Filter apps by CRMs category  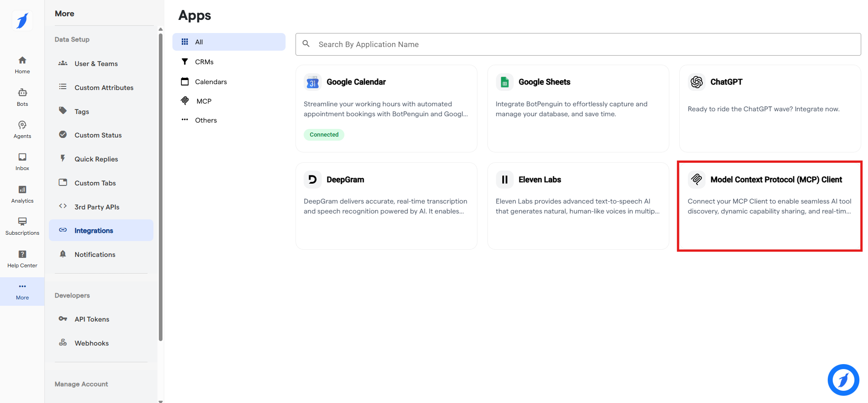click(204, 62)
